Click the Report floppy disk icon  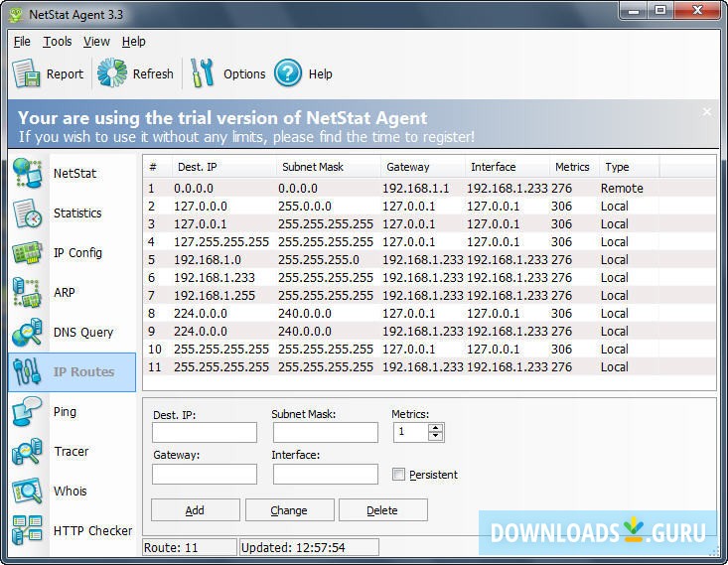click(26, 73)
